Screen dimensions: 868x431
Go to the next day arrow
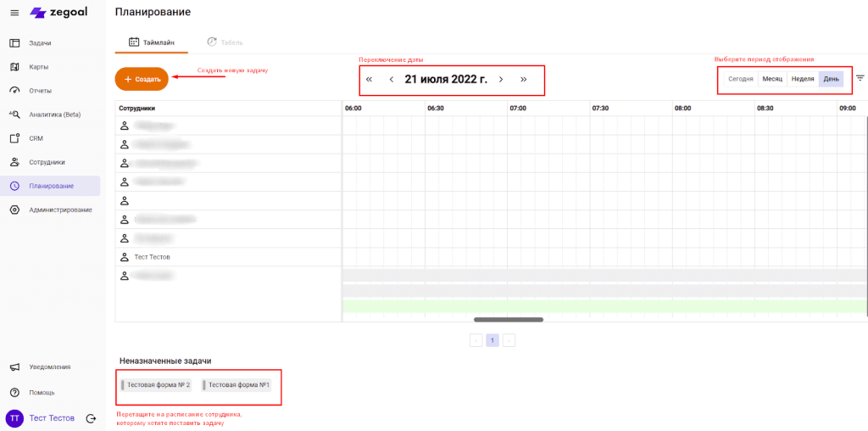501,79
